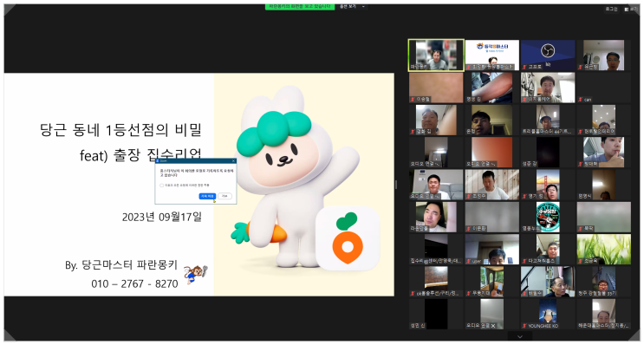Image resolution: width=644 pixels, height=345 pixels.
Task: Select the tile with the orange-red video
Action: point(492,152)
